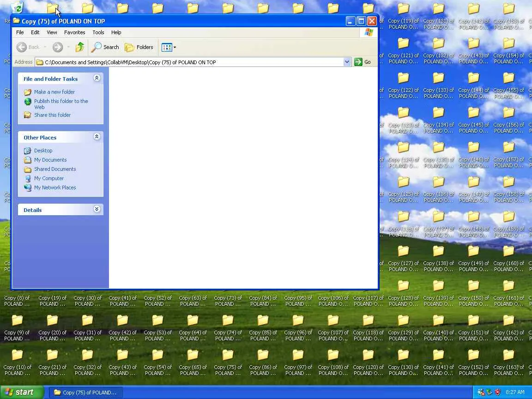Select desktop folder Copy (130) of POLAND
Image resolution: width=532 pixels, height=399 pixels.
click(x=404, y=363)
